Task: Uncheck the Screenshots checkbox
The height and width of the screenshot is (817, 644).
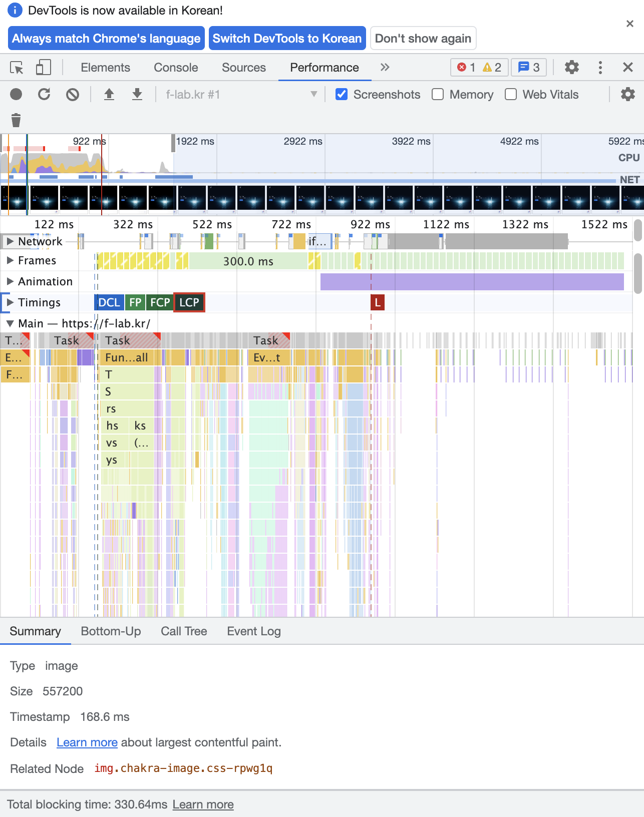Action: coord(342,94)
